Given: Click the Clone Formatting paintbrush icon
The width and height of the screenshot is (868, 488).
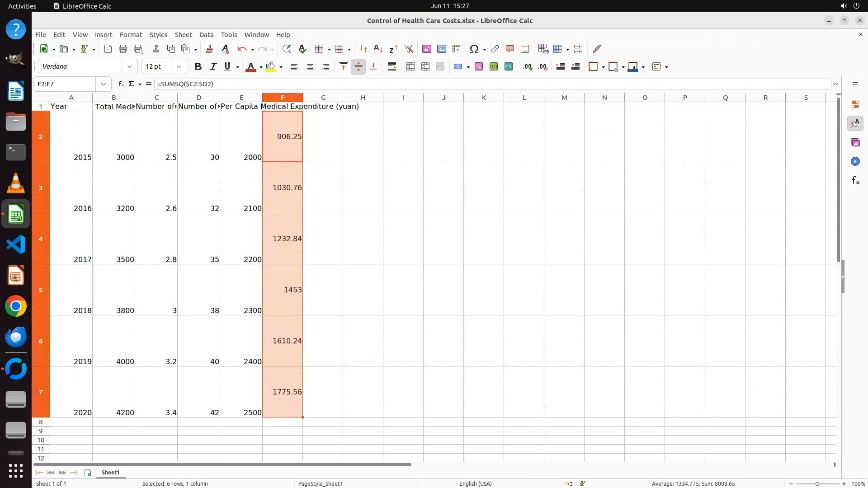Looking at the screenshot, I should click(209, 49).
